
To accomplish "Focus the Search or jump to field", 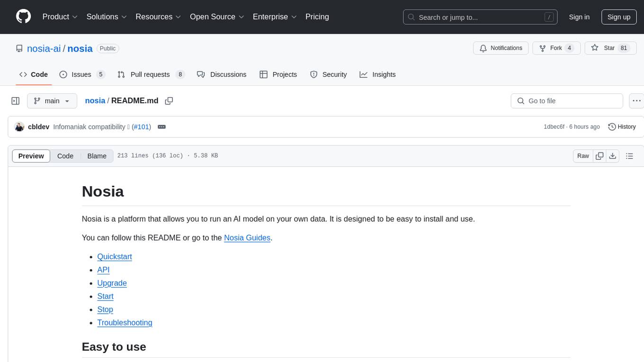I will 480,17.
